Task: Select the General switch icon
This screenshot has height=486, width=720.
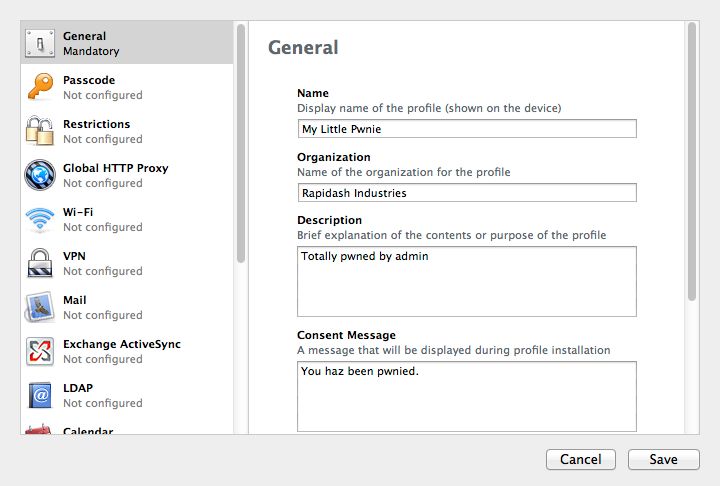Action: click(x=40, y=43)
